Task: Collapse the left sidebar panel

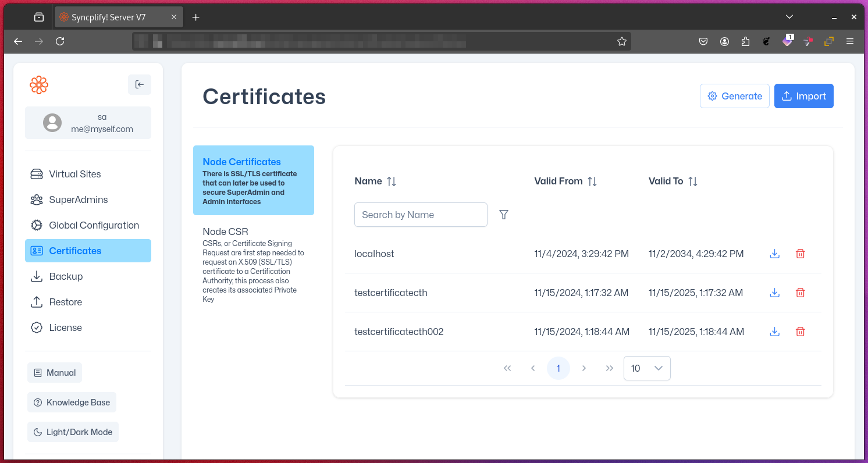Action: tap(140, 84)
